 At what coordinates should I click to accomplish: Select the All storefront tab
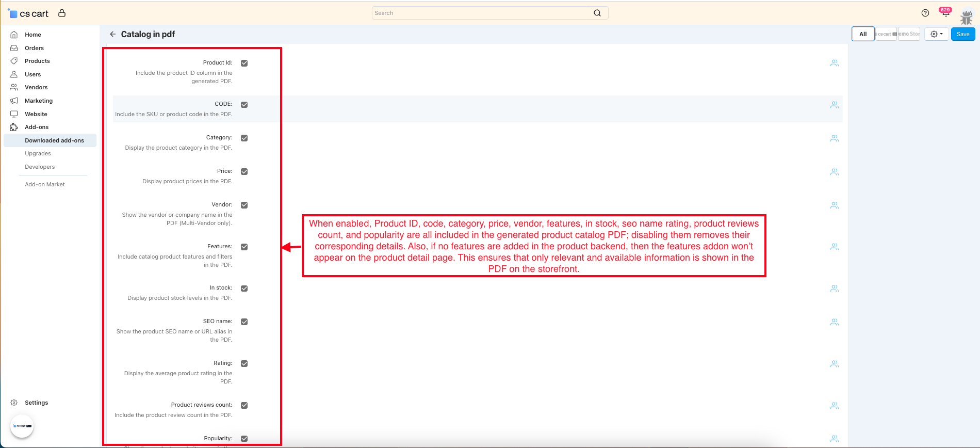pos(863,34)
